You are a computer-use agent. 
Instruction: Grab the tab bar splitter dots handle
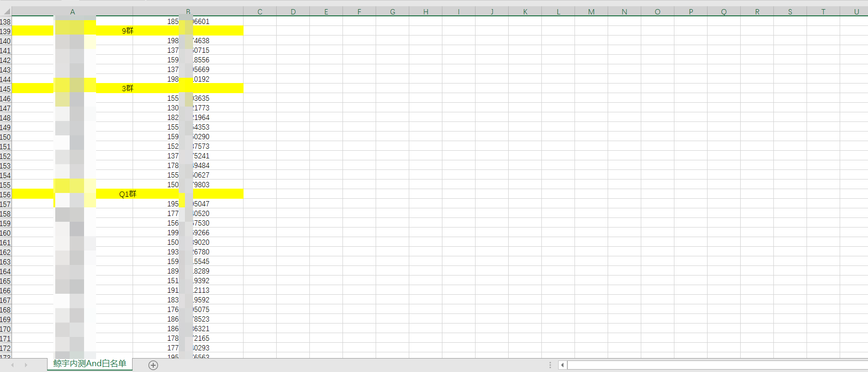tap(550, 365)
